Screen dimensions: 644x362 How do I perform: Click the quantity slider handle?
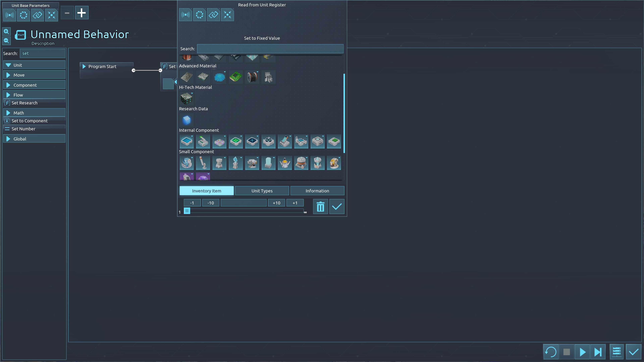pos(187,211)
